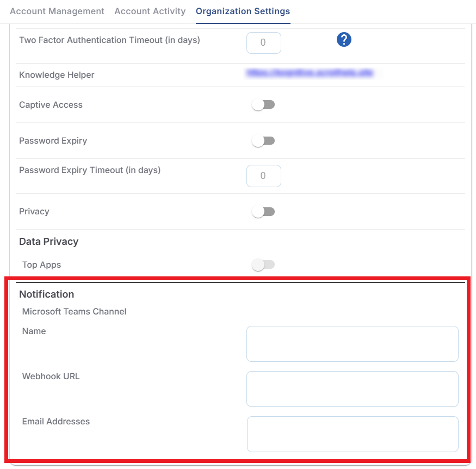Viewport: 476px width, 469px height.
Task: Focus the Password Expiry Timeout days field
Action: coord(263,176)
